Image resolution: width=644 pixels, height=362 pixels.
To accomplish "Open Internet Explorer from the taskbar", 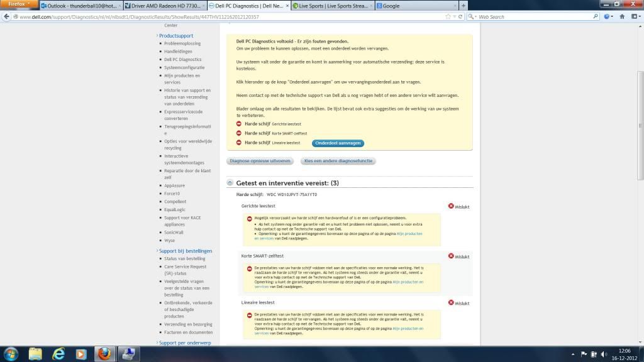I will (59, 353).
